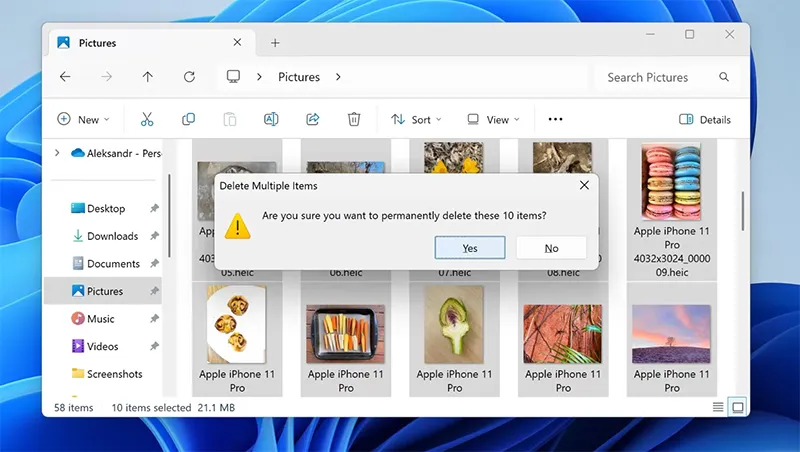Select the macarons photo thumbnail

pos(671,182)
